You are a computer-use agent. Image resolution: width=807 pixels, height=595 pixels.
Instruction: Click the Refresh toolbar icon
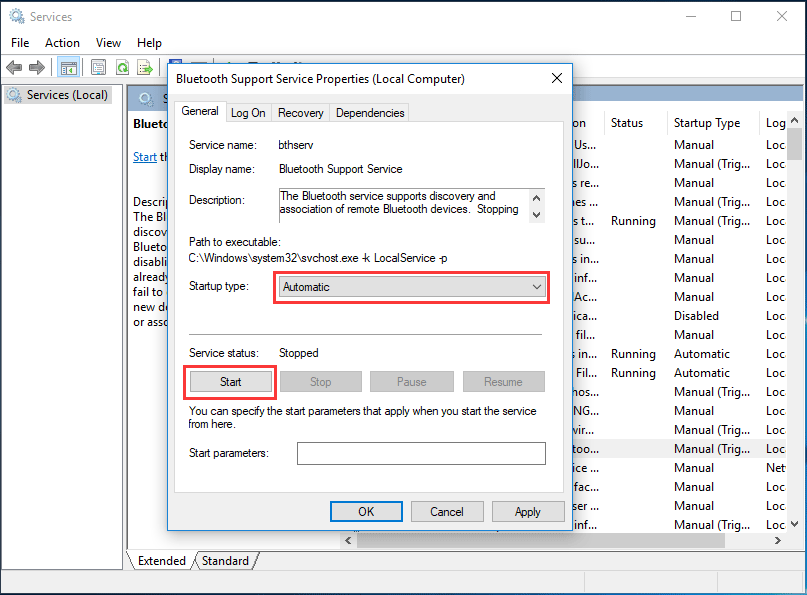pos(122,67)
